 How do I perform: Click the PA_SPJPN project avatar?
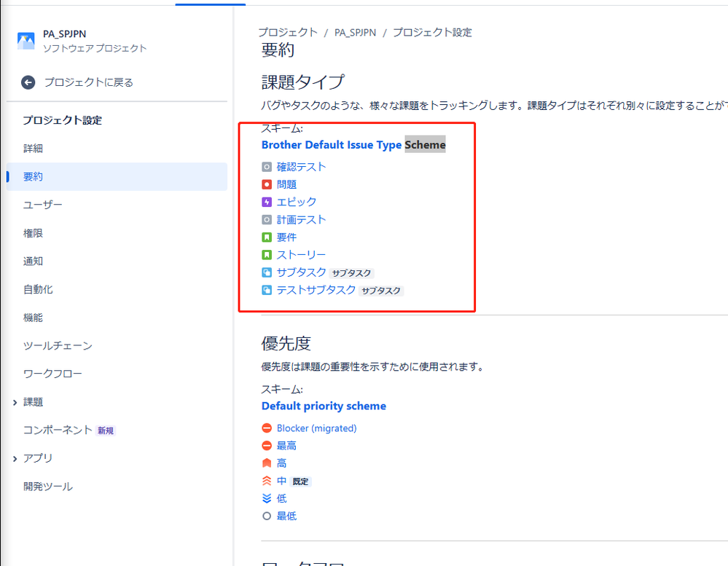coord(26,39)
